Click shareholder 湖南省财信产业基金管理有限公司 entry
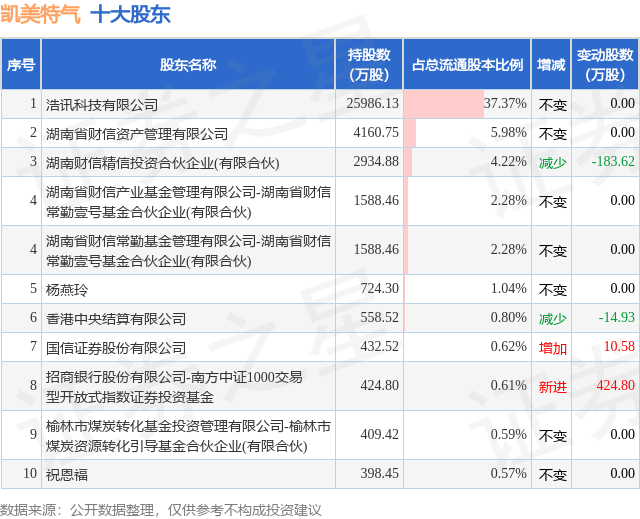The image size is (640, 519). (x=188, y=202)
